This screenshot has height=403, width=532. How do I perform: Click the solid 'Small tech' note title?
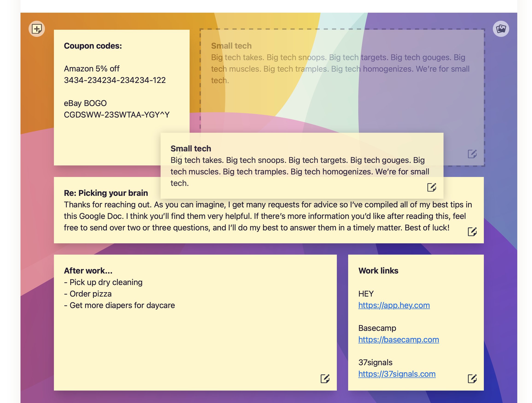point(191,149)
